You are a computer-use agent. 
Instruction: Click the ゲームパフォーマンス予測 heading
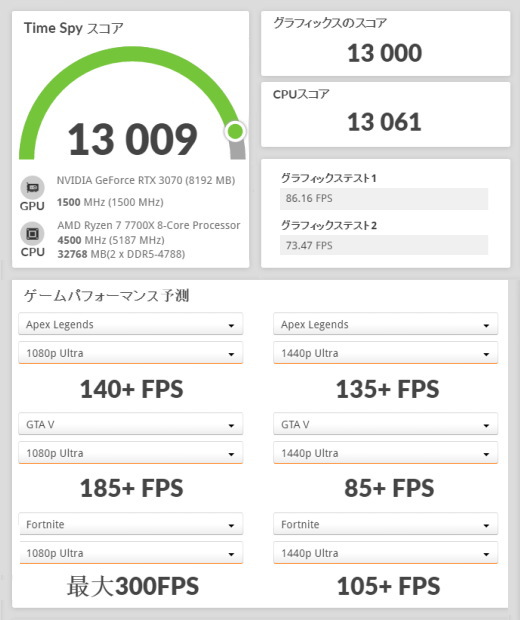pos(106,295)
